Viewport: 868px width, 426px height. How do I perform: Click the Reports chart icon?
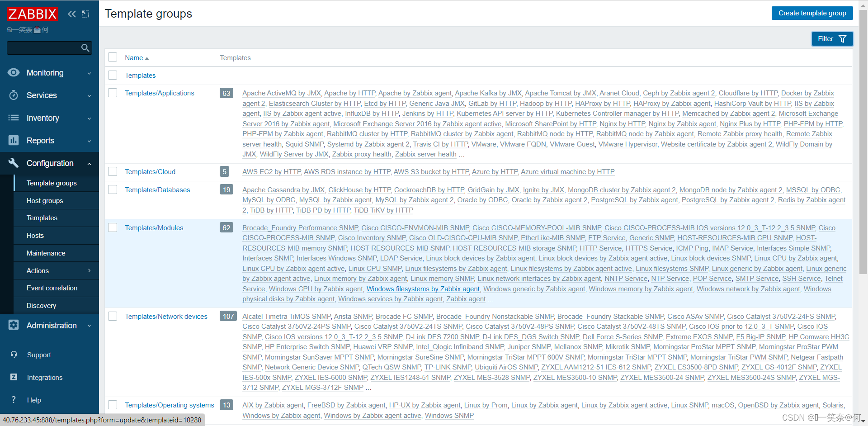14,140
